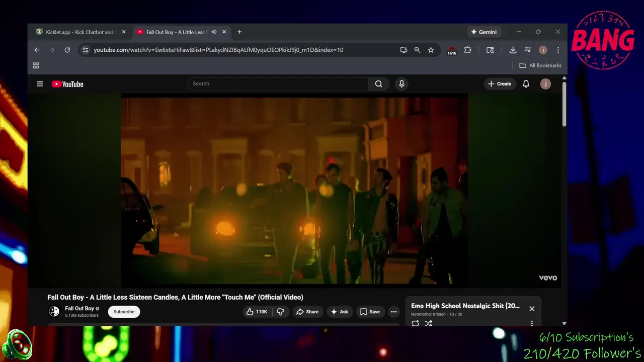Open the YouTube account avatar menu

pyautogui.click(x=545, y=84)
